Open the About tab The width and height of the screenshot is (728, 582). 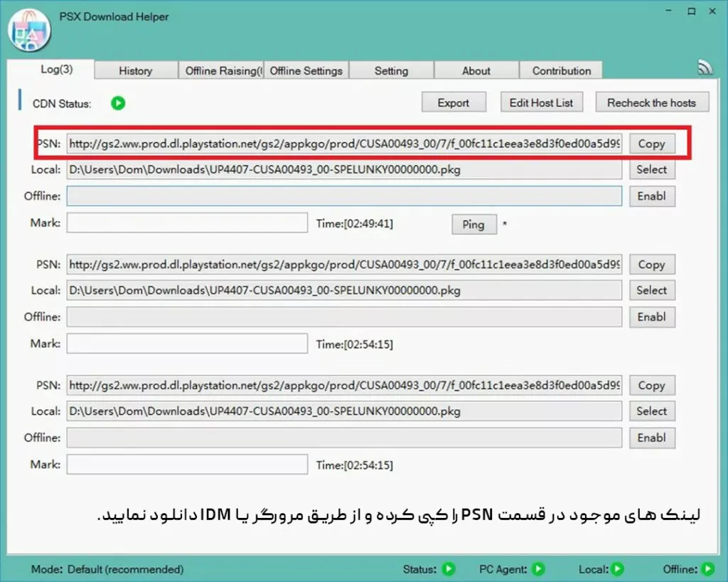coord(476,70)
